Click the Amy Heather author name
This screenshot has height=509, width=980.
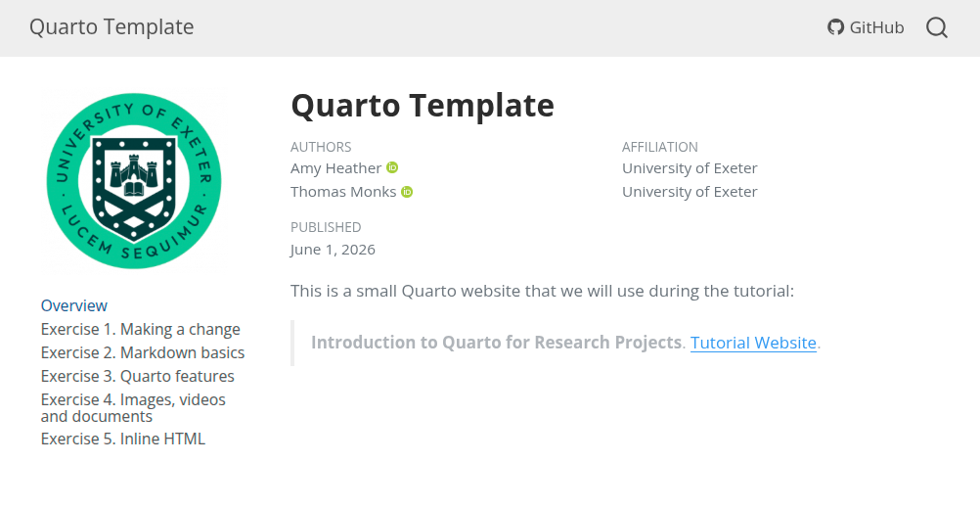click(x=335, y=168)
